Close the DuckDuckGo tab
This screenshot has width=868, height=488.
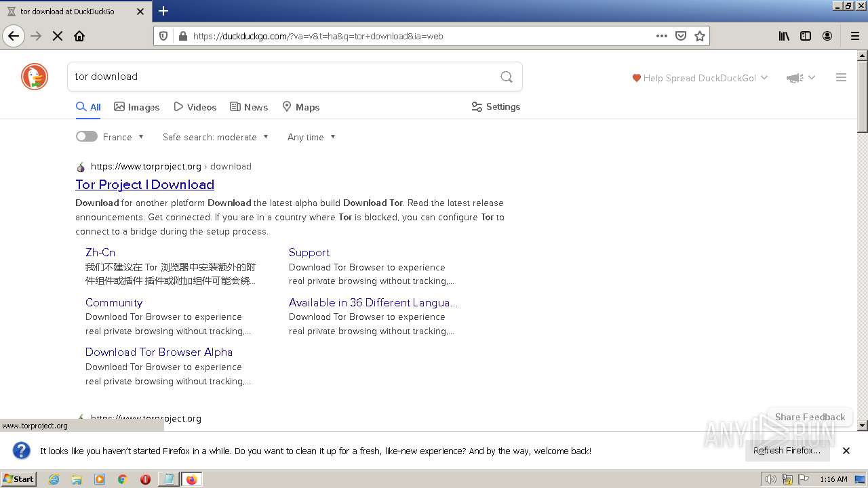click(140, 11)
